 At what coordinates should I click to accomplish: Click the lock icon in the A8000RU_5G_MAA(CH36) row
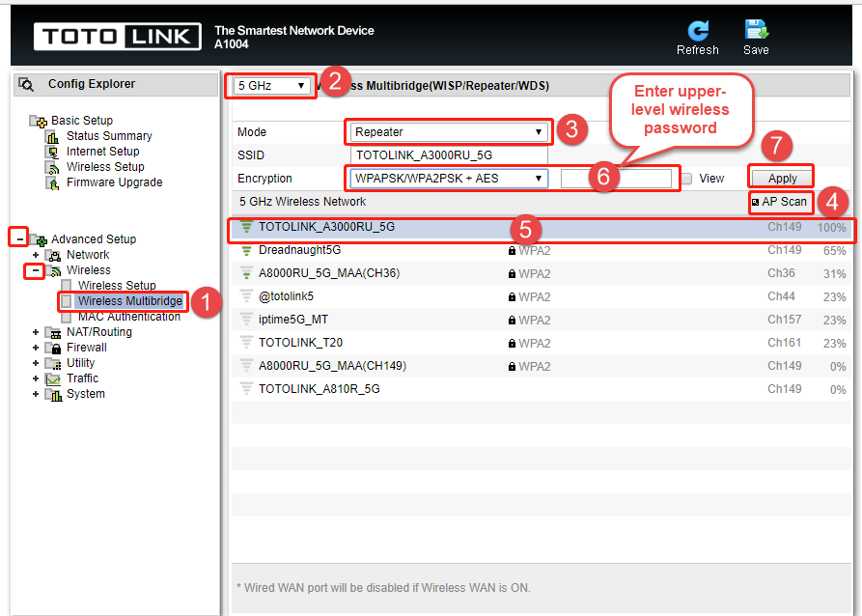click(512, 274)
